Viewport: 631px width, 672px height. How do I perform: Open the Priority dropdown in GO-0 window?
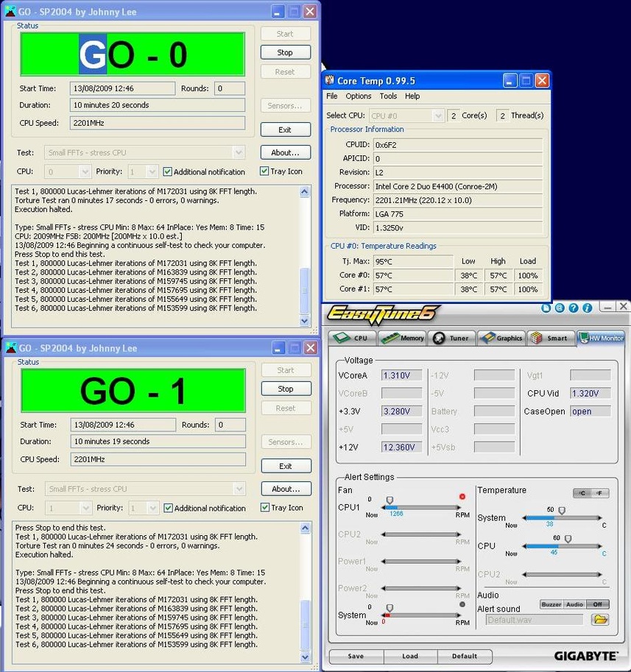152,171
